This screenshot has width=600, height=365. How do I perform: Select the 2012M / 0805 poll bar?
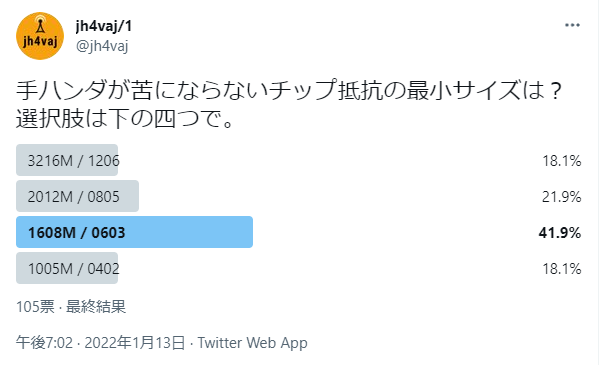(77, 196)
